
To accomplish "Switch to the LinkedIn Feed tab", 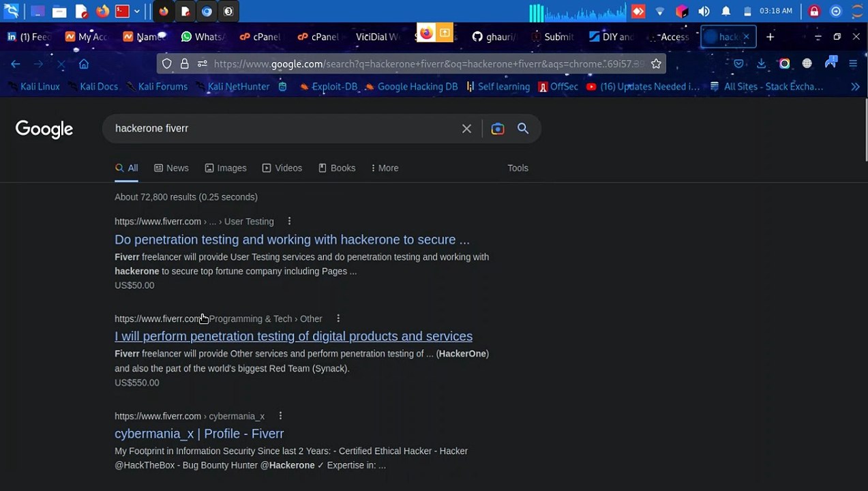I will pyautogui.click(x=30, y=37).
